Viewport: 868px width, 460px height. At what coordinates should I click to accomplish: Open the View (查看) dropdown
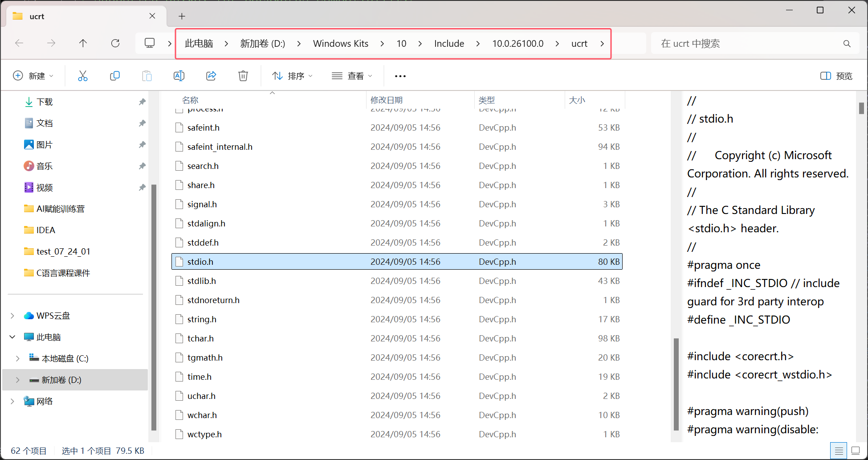pos(352,76)
